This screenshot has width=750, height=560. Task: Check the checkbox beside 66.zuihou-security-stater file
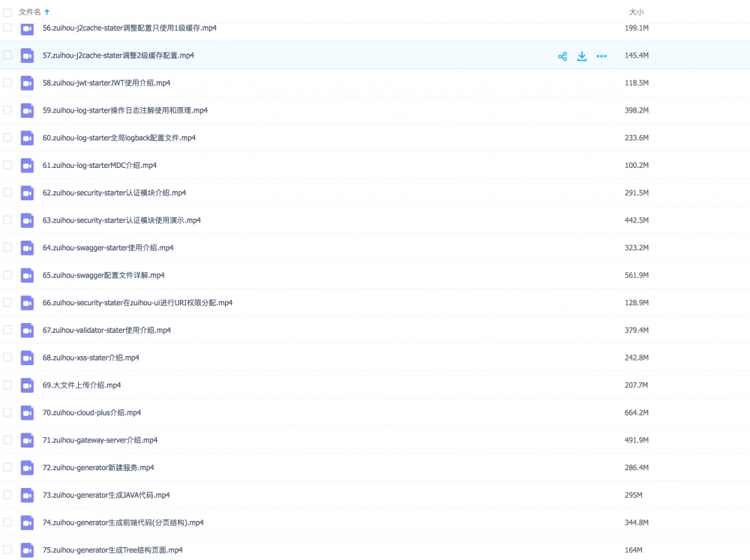click(7, 302)
